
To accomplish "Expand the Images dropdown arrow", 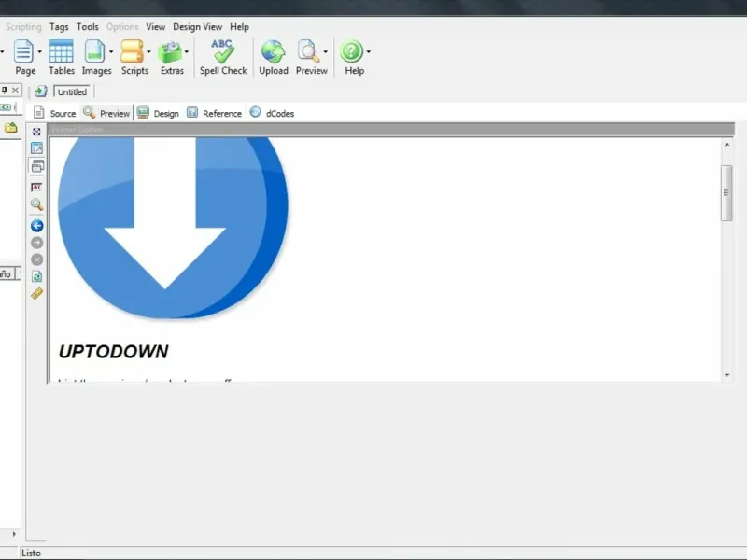I will click(x=111, y=51).
